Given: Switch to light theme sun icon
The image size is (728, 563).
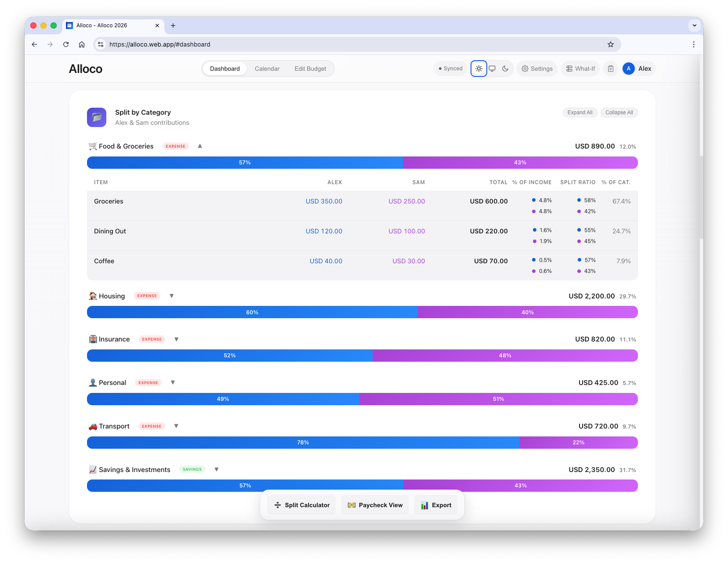Looking at the screenshot, I should 478,69.
